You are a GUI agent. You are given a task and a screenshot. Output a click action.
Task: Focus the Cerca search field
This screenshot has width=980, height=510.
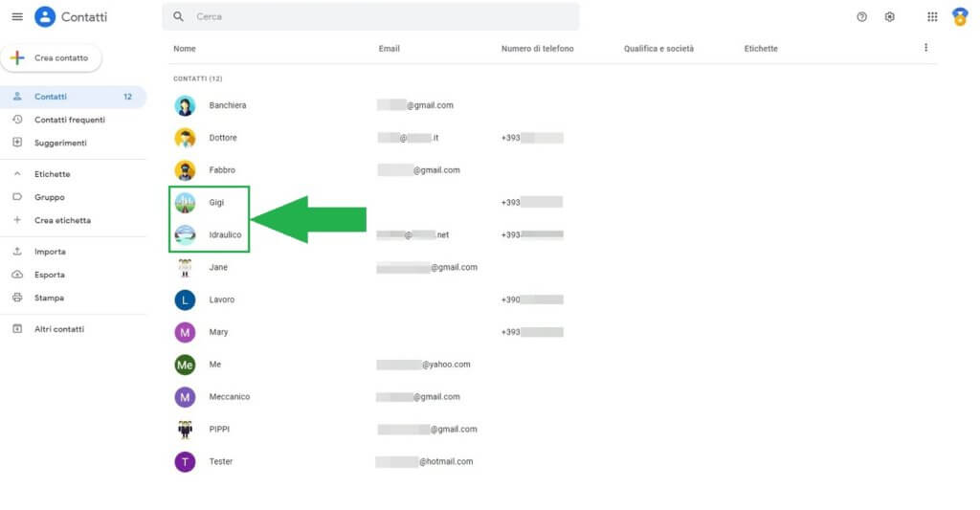click(370, 17)
